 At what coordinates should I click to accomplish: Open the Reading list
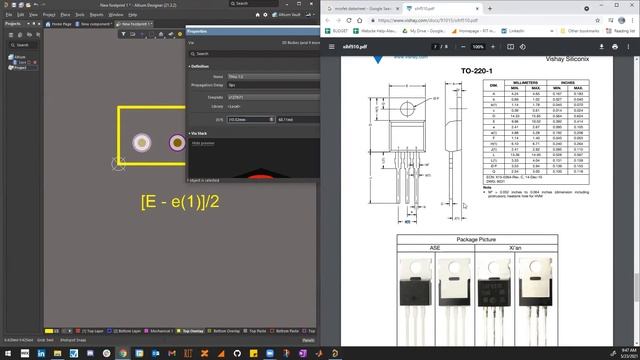620,31
